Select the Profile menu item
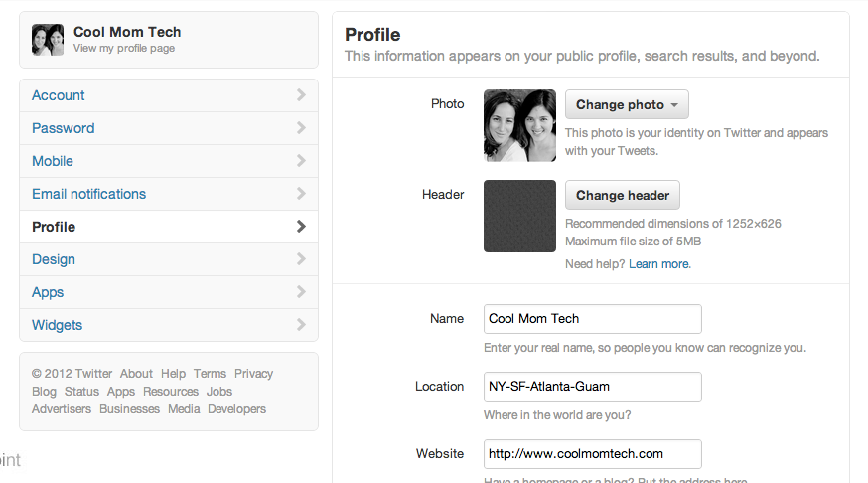The image size is (868, 483). [169, 227]
